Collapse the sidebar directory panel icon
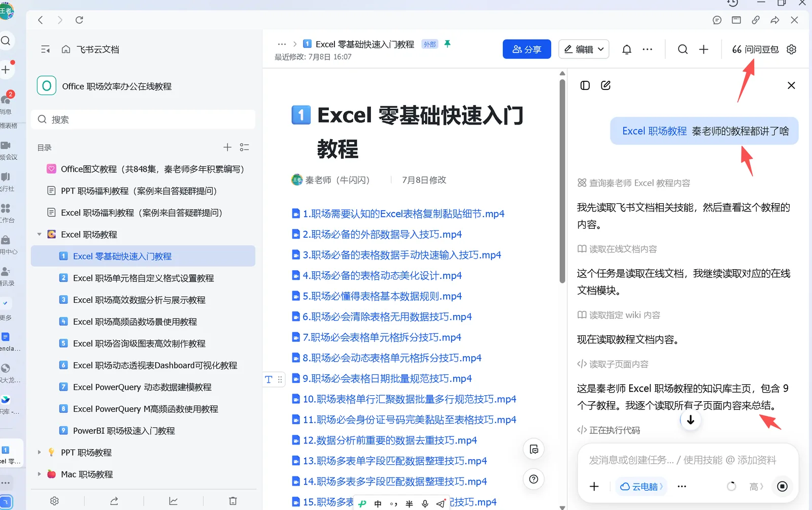Viewport: 812px width, 510px height. tap(45, 49)
